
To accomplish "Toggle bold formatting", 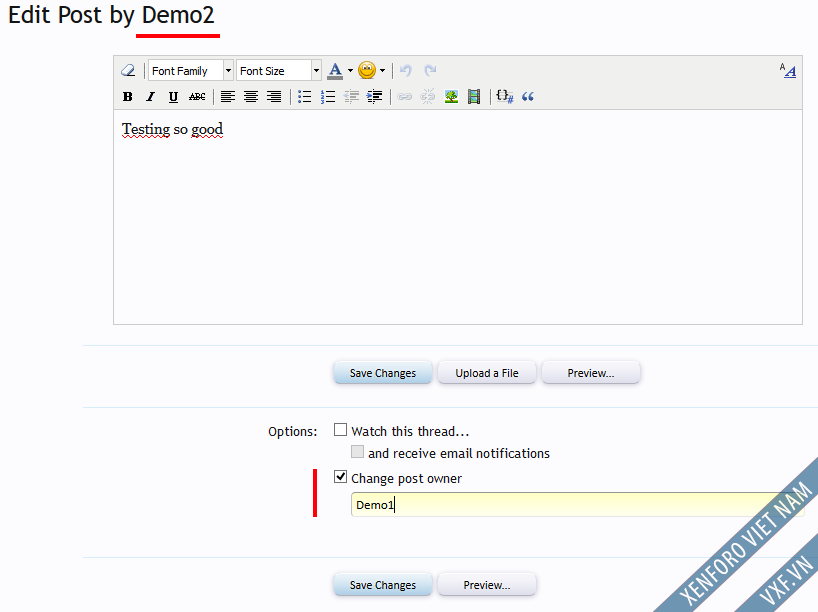I will tap(127, 97).
